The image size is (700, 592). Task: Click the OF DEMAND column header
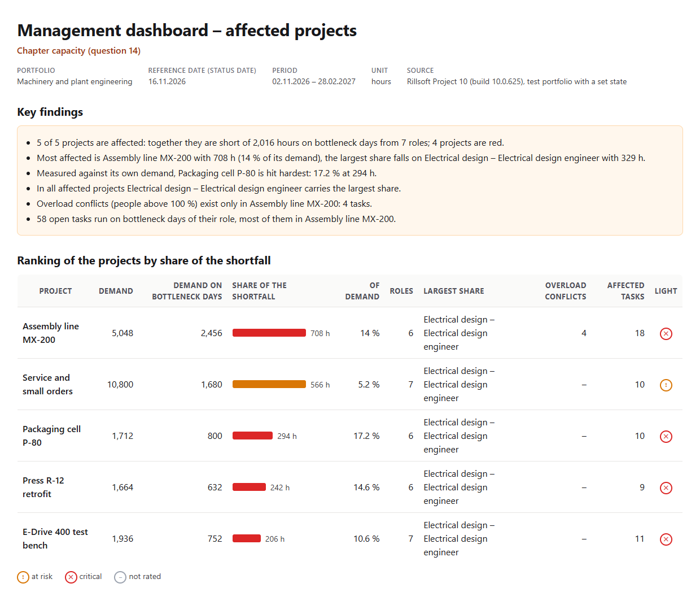pyautogui.click(x=362, y=291)
